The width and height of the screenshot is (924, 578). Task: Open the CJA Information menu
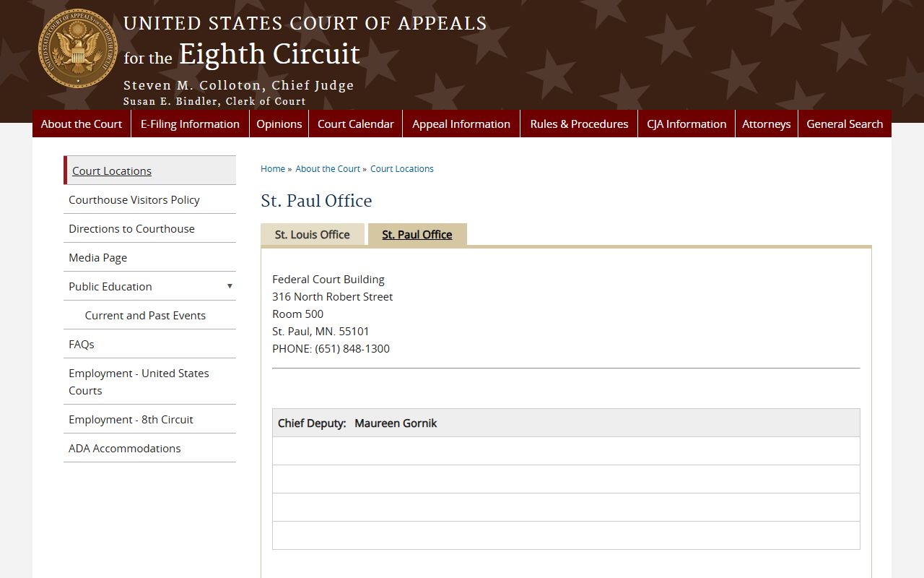(687, 124)
